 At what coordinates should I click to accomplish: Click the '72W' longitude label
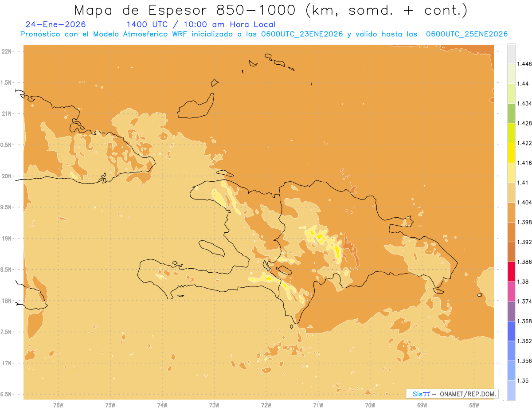point(266,405)
